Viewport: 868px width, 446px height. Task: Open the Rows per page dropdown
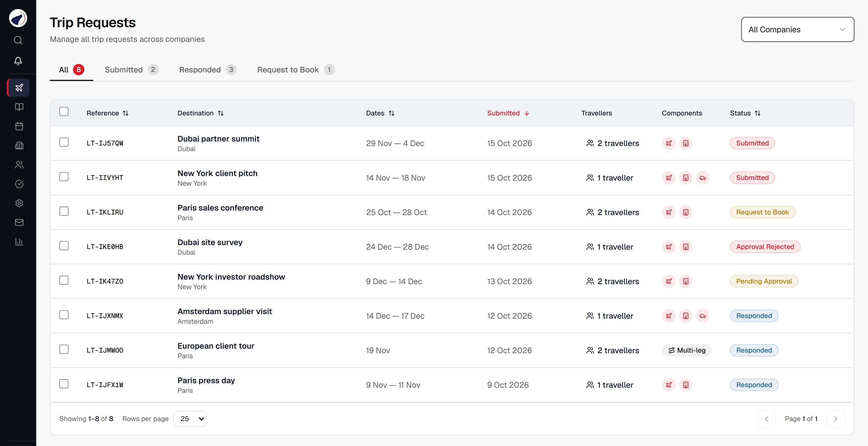tap(190, 419)
